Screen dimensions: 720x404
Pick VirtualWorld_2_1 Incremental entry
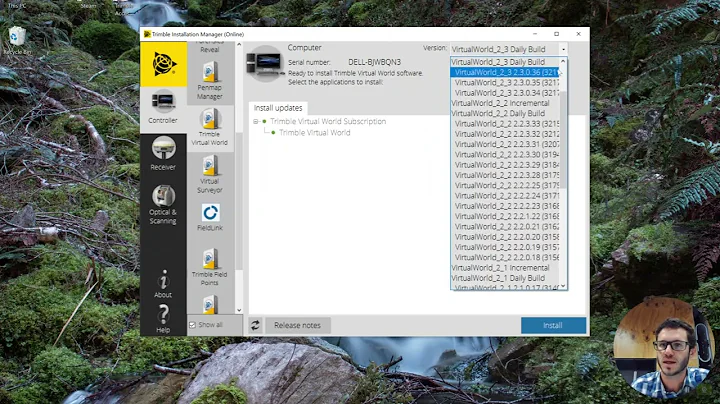click(x=505, y=268)
